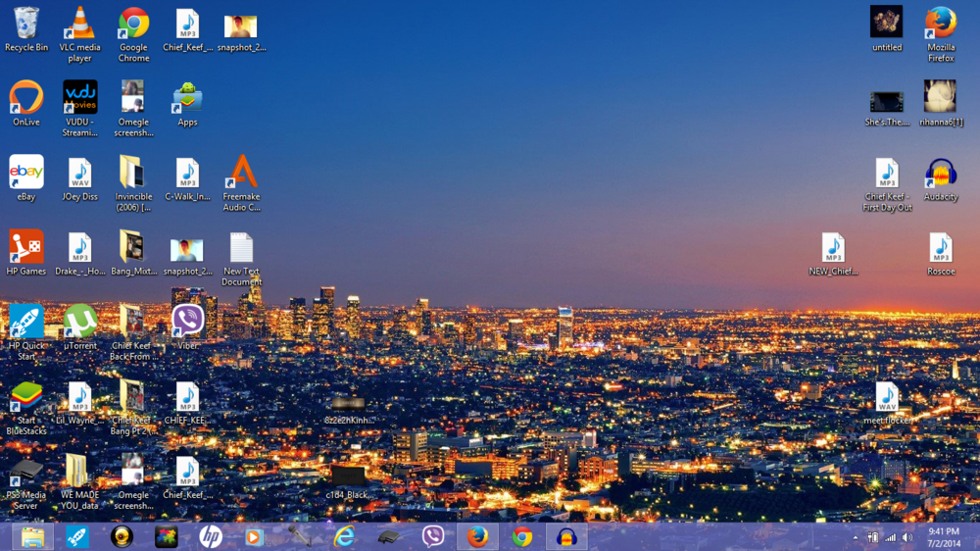Select NEW_Chief MP3 file
The image size is (980, 551).
pyautogui.click(x=833, y=253)
